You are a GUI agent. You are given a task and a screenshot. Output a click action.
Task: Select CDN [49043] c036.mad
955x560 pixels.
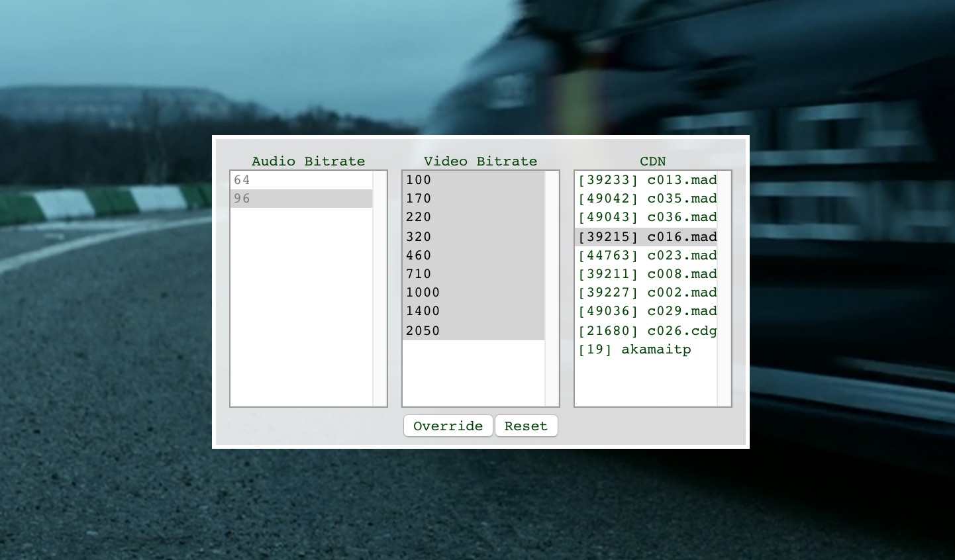(x=646, y=217)
